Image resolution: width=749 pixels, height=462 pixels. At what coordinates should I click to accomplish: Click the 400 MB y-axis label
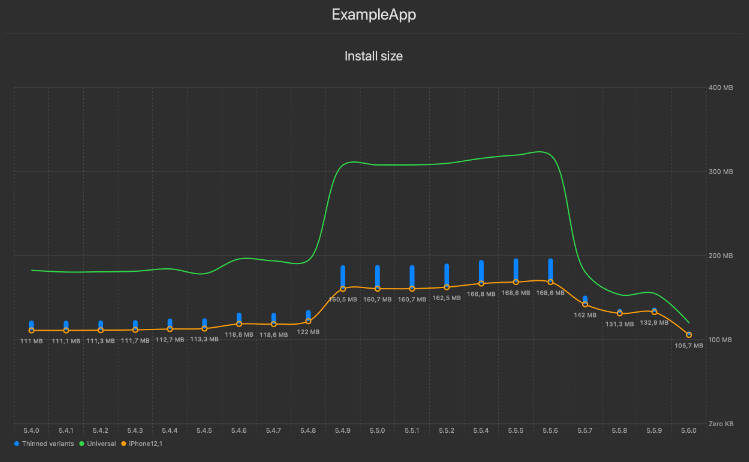tap(720, 88)
